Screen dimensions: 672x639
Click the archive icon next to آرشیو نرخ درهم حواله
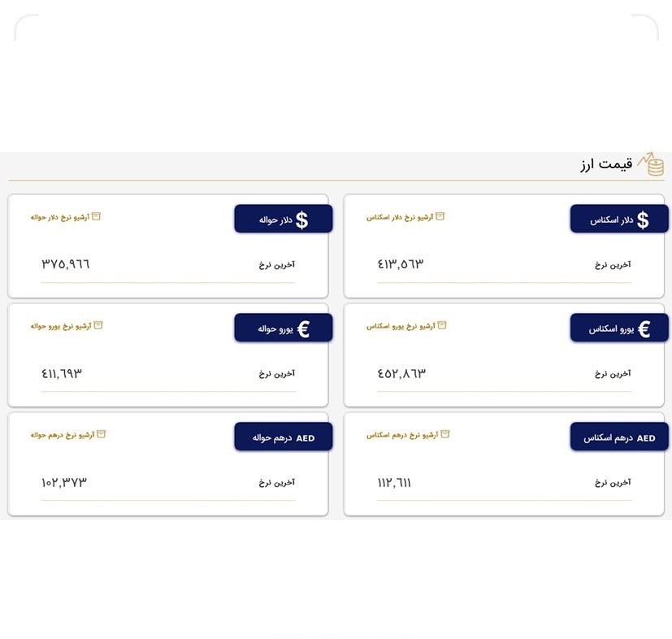pos(102,434)
